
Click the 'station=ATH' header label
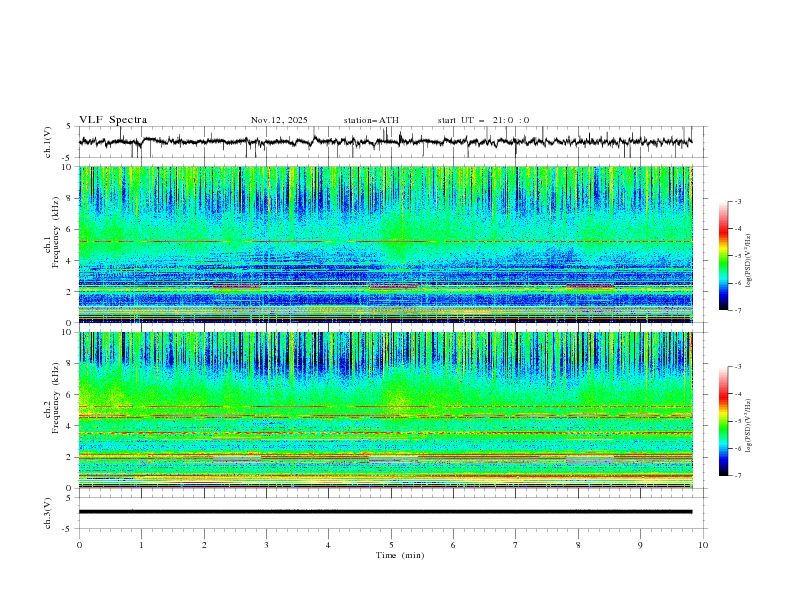tap(371, 120)
